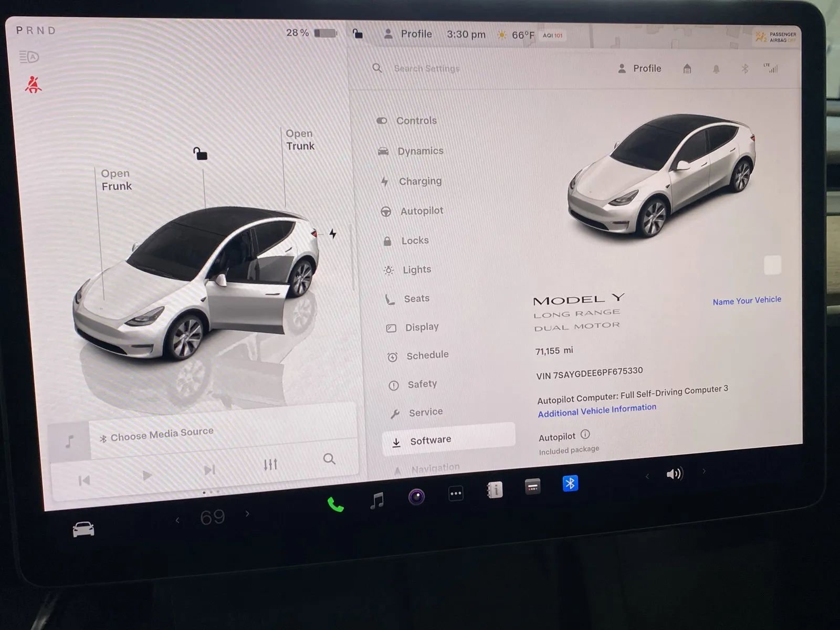Tap the car icon in bottom-left corner
The width and height of the screenshot is (840, 630).
[x=83, y=529]
